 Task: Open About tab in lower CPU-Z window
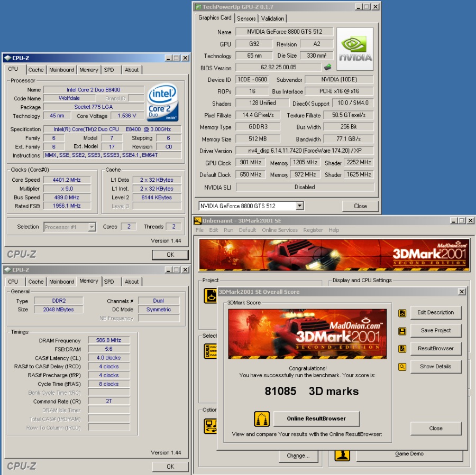click(132, 282)
